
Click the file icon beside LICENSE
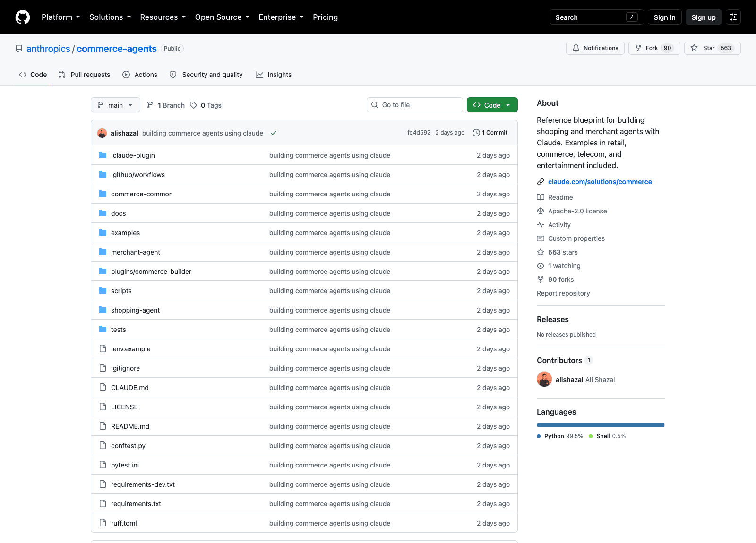(x=103, y=407)
